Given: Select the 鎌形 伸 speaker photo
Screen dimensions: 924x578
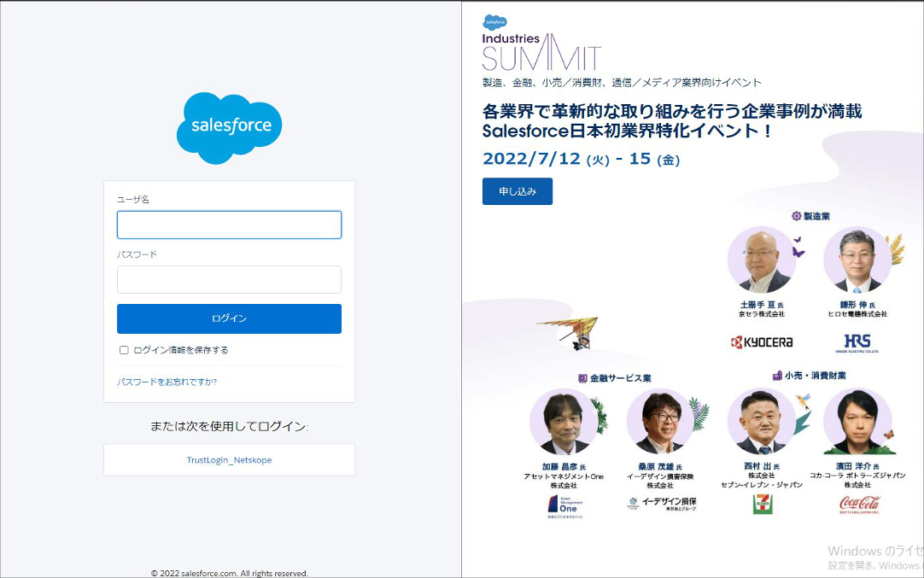Looking at the screenshot, I should (857, 260).
